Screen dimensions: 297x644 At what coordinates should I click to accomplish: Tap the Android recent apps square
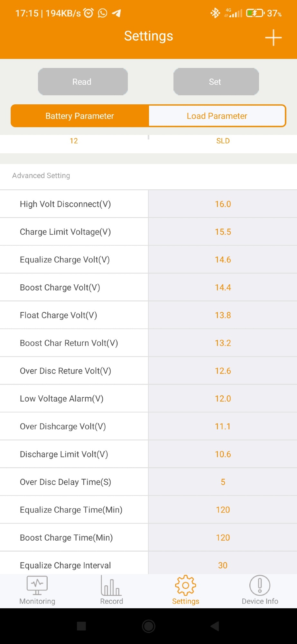81,626
